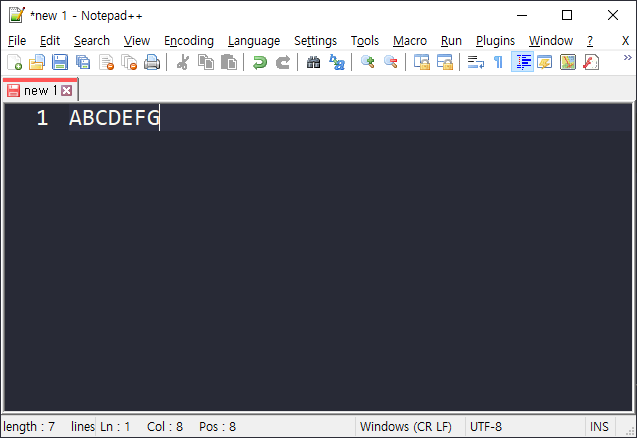Image resolution: width=637 pixels, height=438 pixels.
Task: Click Pos : 8 status entry
Action: point(217,427)
